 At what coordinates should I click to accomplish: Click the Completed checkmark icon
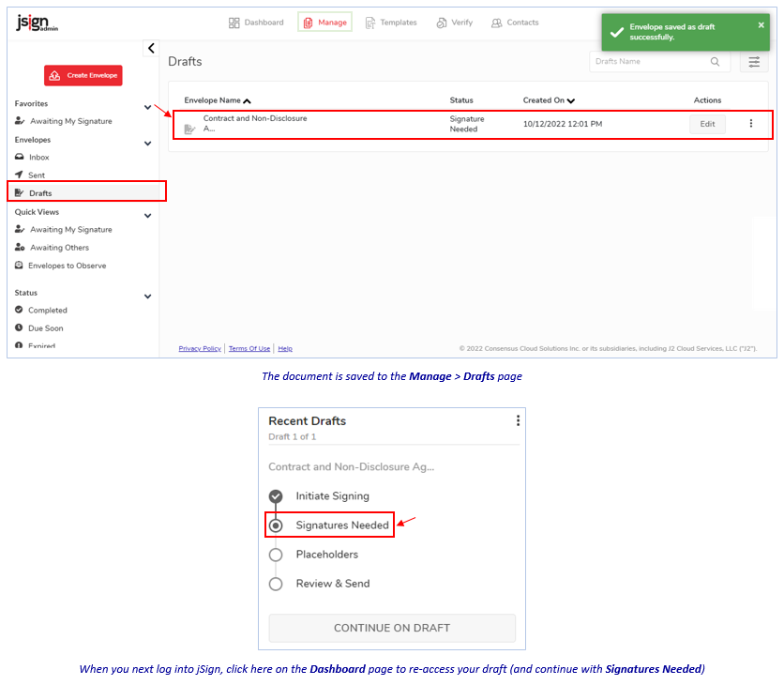click(x=19, y=310)
